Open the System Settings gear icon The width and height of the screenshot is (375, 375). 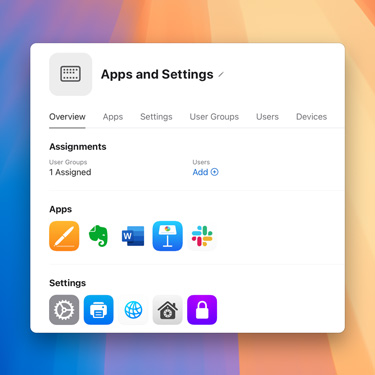click(64, 310)
